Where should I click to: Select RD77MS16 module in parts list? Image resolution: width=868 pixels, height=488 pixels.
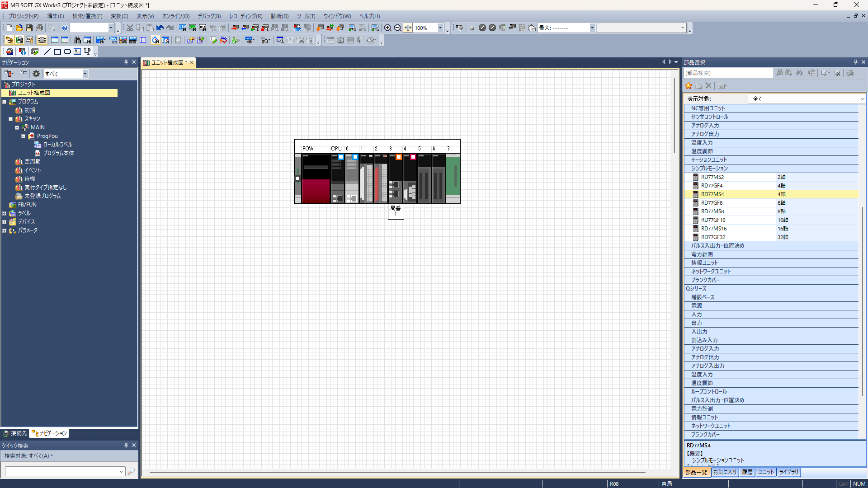(x=714, y=229)
